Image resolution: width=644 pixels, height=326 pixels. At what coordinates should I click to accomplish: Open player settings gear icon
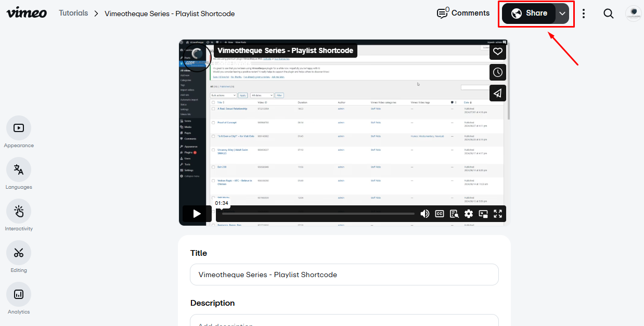click(469, 214)
